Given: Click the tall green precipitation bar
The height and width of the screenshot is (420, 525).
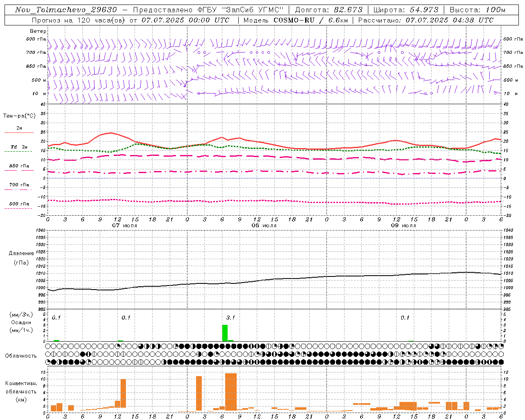Looking at the screenshot, I should click(x=225, y=333).
